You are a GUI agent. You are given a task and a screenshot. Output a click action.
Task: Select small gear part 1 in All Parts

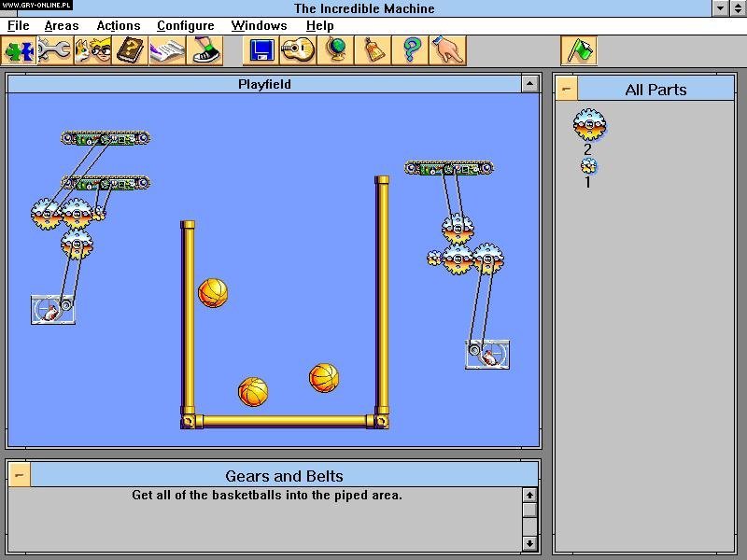tap(587, 165)
